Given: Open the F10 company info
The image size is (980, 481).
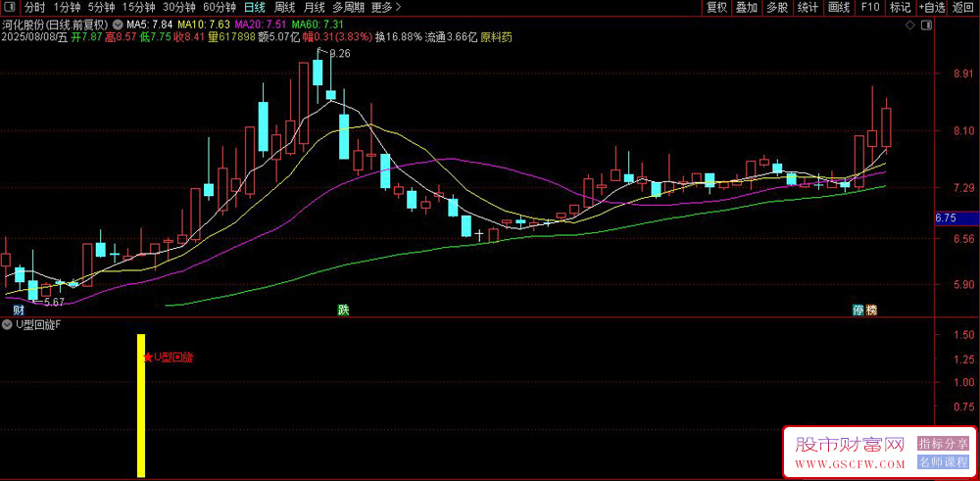Looking at the screenshot, I should tap(869, 8).
